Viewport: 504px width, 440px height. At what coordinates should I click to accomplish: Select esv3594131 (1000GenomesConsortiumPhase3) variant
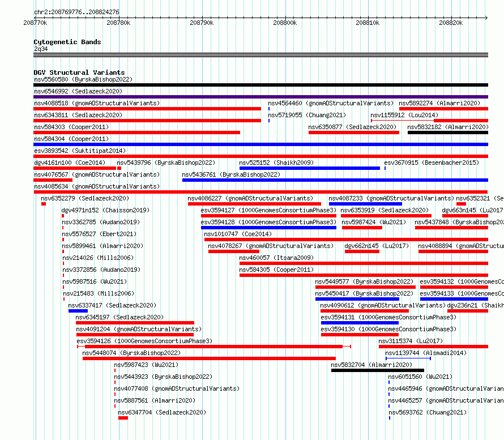(360, 323)
